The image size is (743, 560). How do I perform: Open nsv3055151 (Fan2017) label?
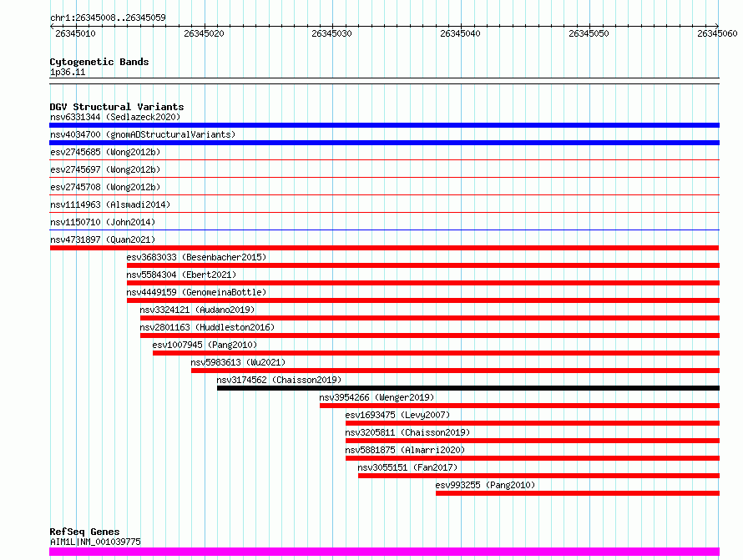tap(407, 467)
